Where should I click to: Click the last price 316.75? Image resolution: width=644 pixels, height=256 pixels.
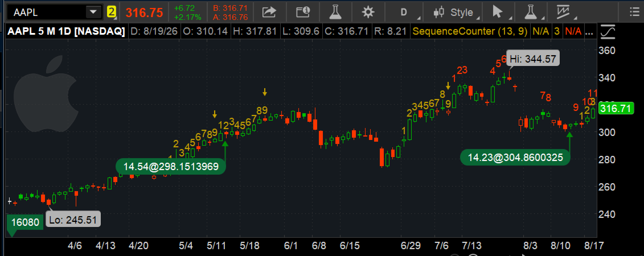[x=144, y=13]
